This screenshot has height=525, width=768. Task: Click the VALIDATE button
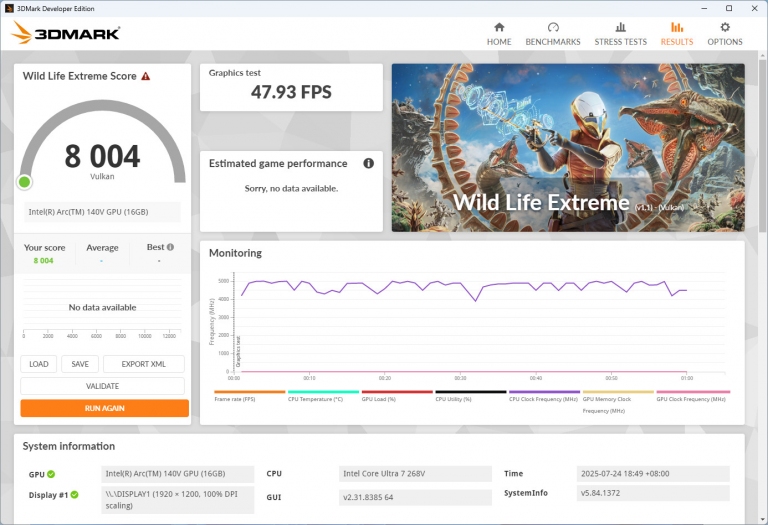pos(102,386)
